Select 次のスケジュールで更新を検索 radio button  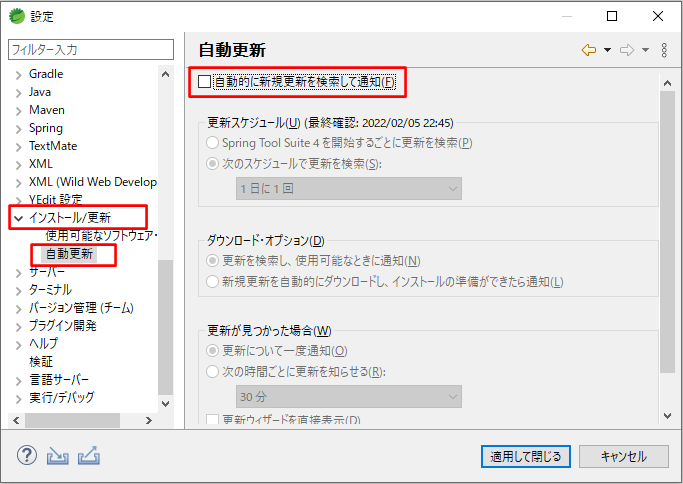click(212, 164)
